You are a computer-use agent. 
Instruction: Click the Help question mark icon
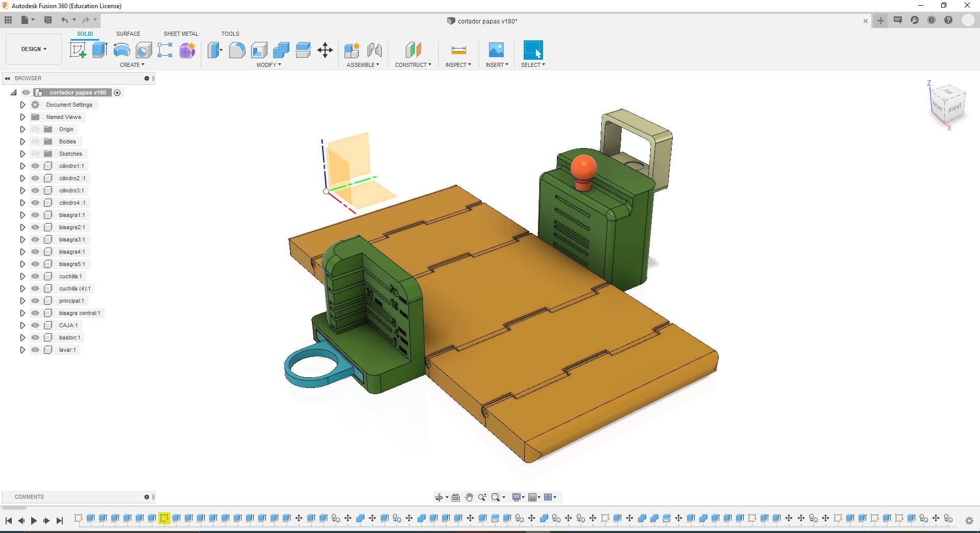948,20
